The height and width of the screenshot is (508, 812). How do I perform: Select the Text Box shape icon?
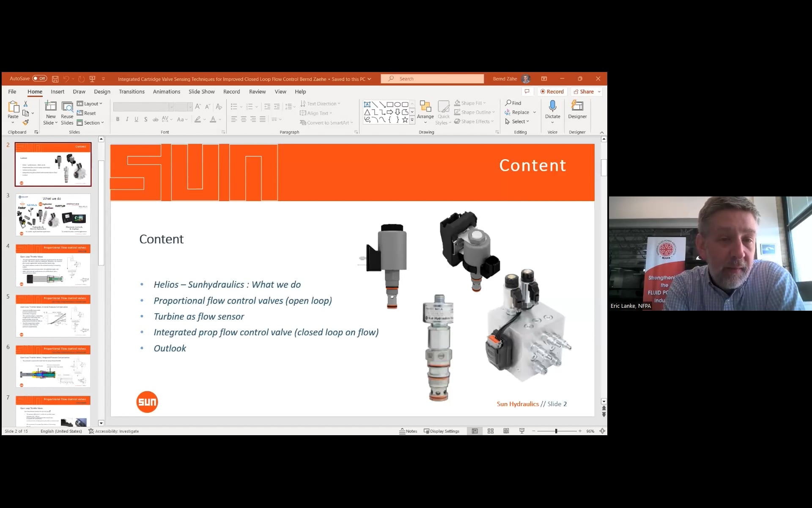(367, 104)
